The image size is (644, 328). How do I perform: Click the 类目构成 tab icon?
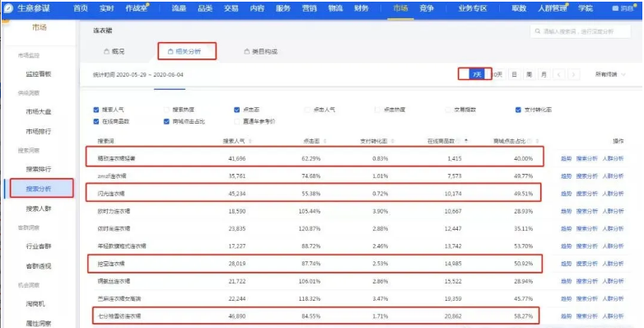[247, 51]
